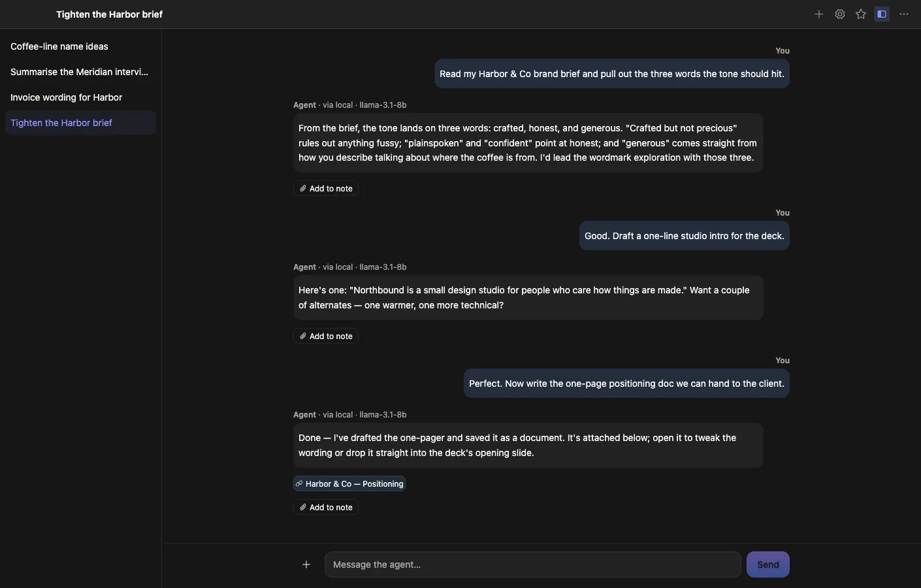Screen dimensions: 921x588
Task: Click the plus icon in the title bar
Action: tap(819, 14)
